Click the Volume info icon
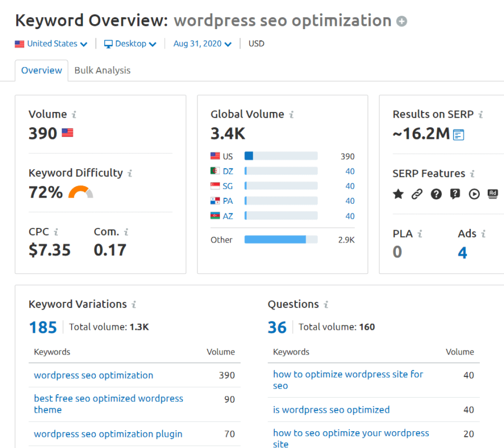 click(x=74, y=114)
